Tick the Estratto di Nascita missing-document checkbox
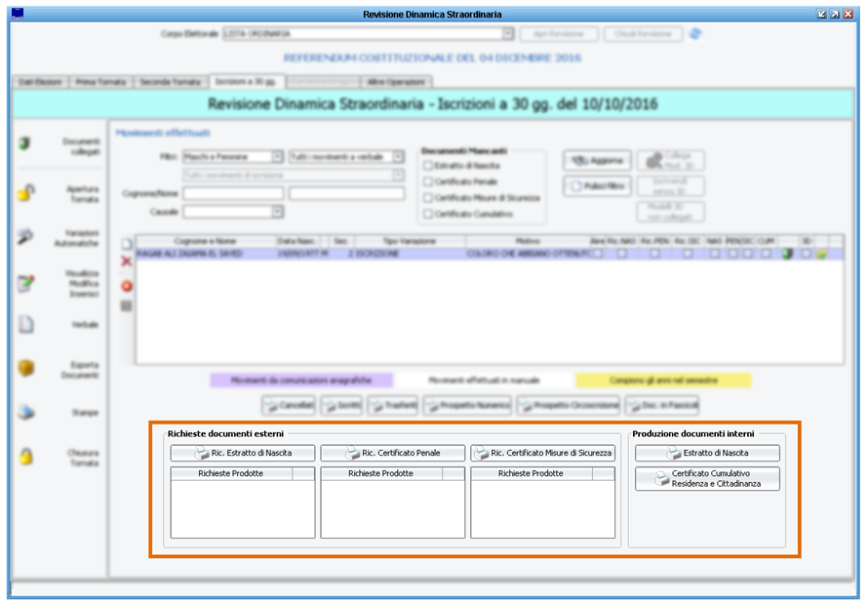The width and height of the screenshot is (868, 603). click(x=428, y=166)
